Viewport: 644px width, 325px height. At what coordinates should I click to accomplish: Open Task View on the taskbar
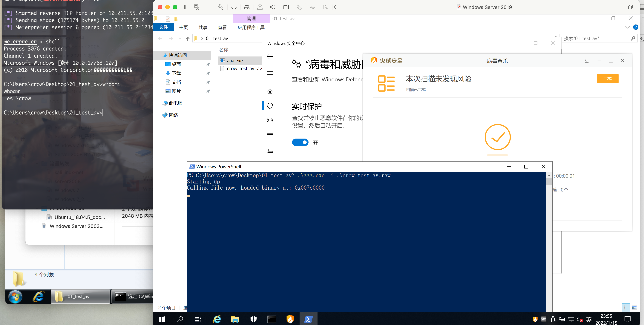(198, 319)
